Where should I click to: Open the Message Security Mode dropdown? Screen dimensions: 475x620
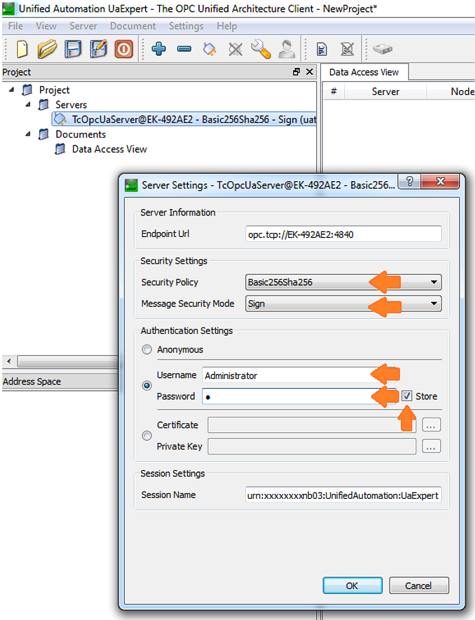pyautogui.click(x=343, y=304)
